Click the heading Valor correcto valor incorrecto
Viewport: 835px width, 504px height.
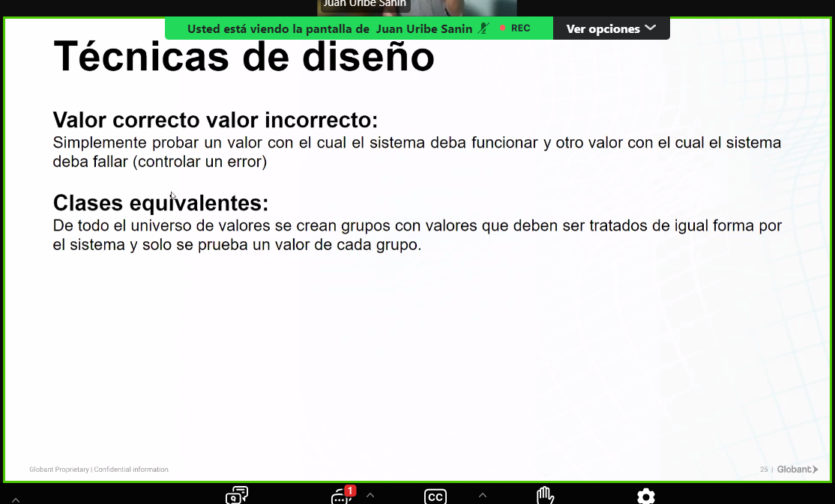click(215, 120)
